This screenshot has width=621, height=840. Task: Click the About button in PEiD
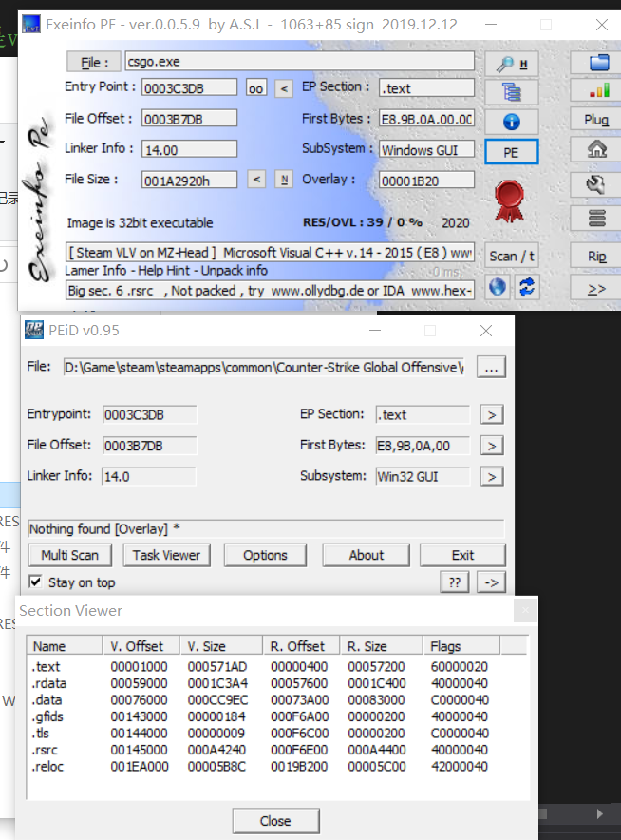[367, 556]
